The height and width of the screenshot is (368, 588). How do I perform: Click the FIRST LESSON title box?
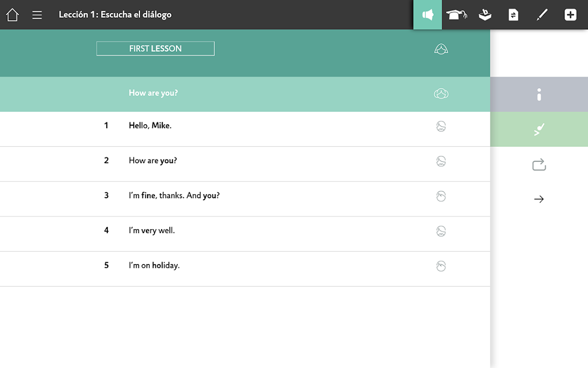point(155,49)
